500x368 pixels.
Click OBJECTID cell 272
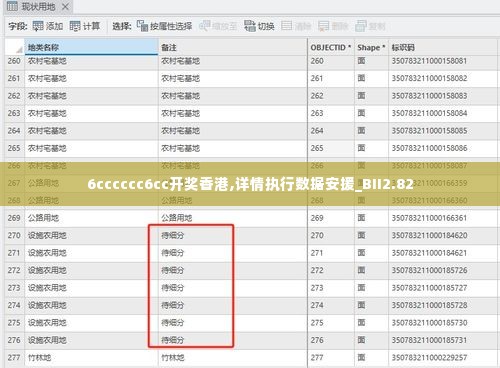click(331, 270)
